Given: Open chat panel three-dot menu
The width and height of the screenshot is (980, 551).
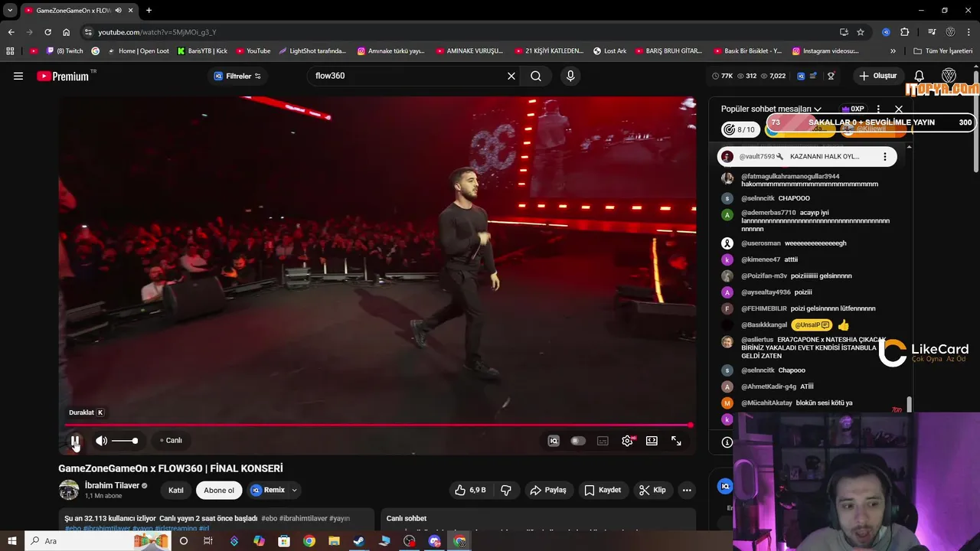Looking at the screenshot, I should pyautogui.click(x=878, y=109).
